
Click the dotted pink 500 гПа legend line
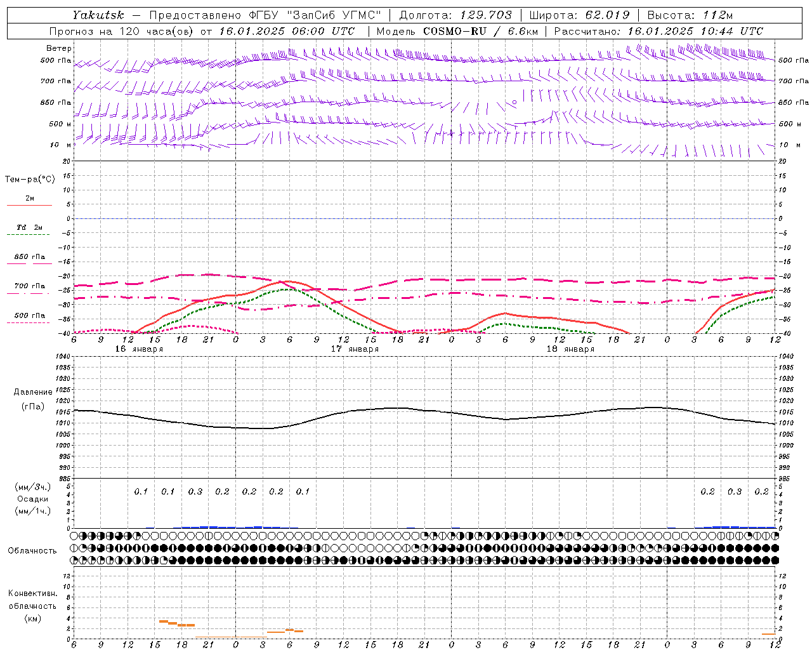click(x=29, y=322)
